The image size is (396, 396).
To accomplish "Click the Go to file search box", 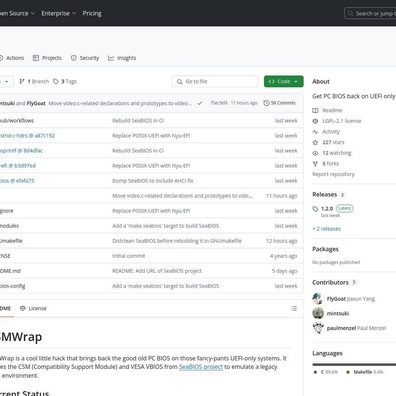I will [215, 81].
